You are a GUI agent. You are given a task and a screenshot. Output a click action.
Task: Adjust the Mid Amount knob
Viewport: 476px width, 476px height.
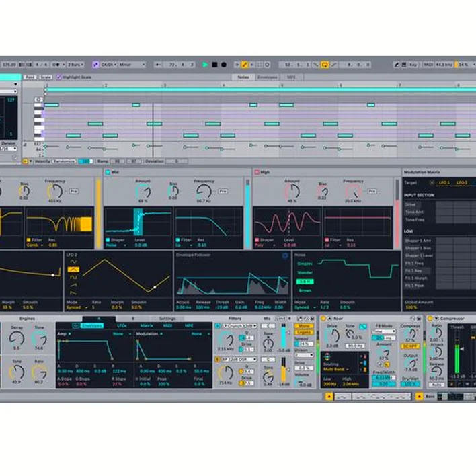click(143, 191)
